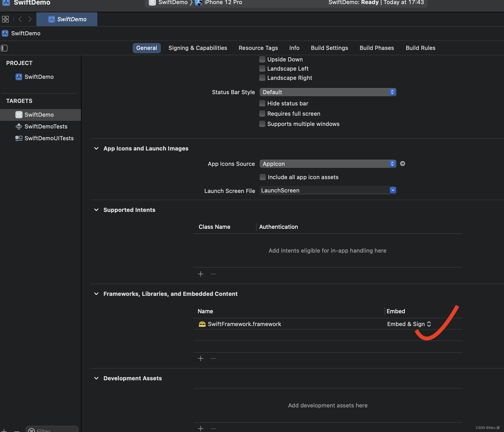Go forward with the right chevron
The width and height of the screenshot is (504, 432).
click(30, 19)
